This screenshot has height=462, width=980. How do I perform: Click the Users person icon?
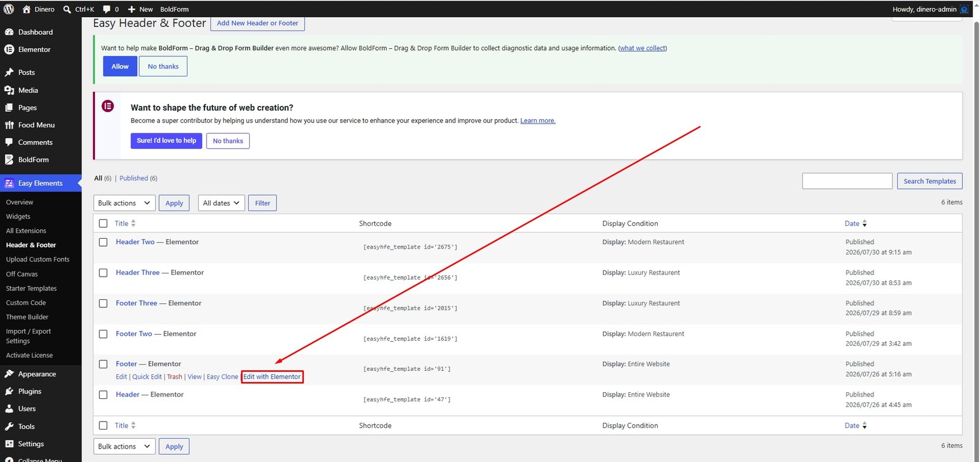point(9,409)
